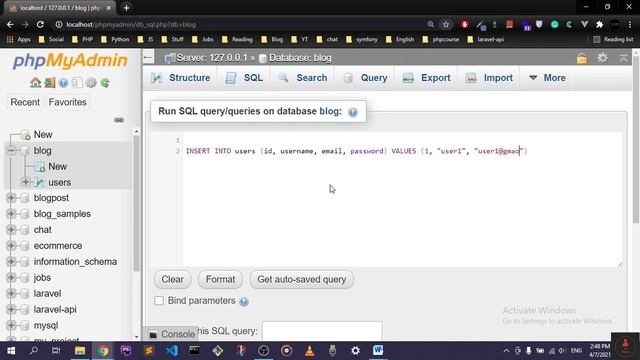Collapse the blog database tree
The height and width of the screenshot is (360, 640).
11,151
